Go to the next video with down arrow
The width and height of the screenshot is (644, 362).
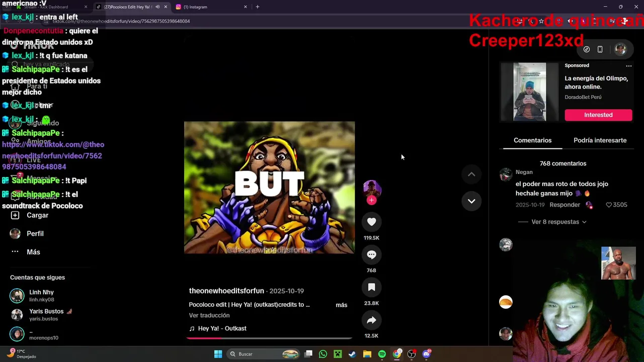point(471,201)
